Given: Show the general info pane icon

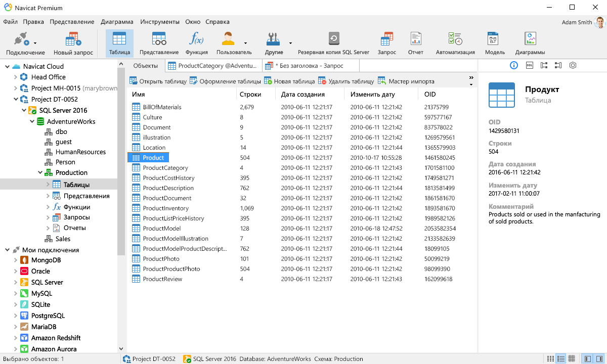Looking at the screenshot, I should tap(514, 65).
